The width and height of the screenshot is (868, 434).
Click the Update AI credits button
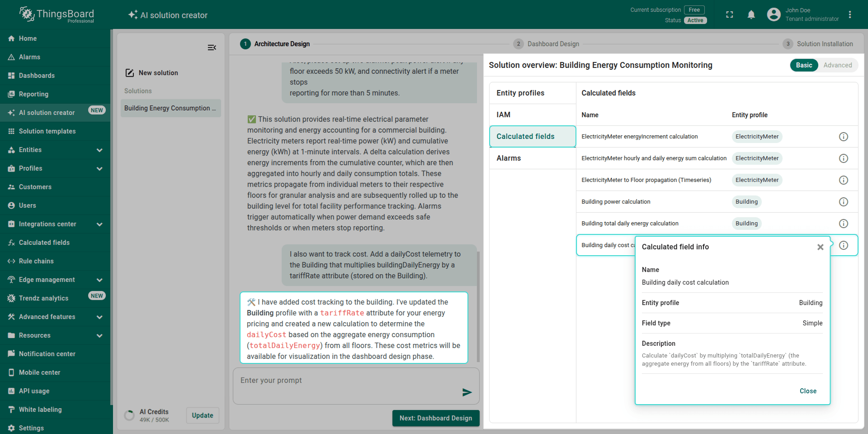pos(202,415)
